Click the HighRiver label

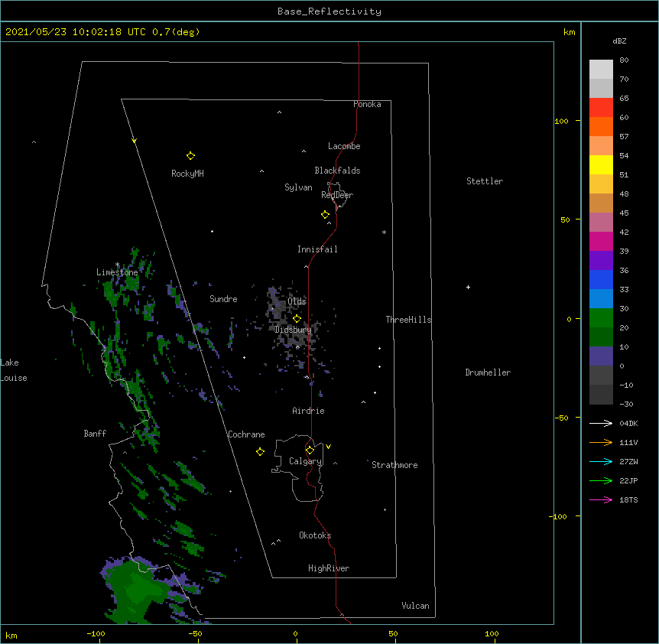[x=329, y=568]
